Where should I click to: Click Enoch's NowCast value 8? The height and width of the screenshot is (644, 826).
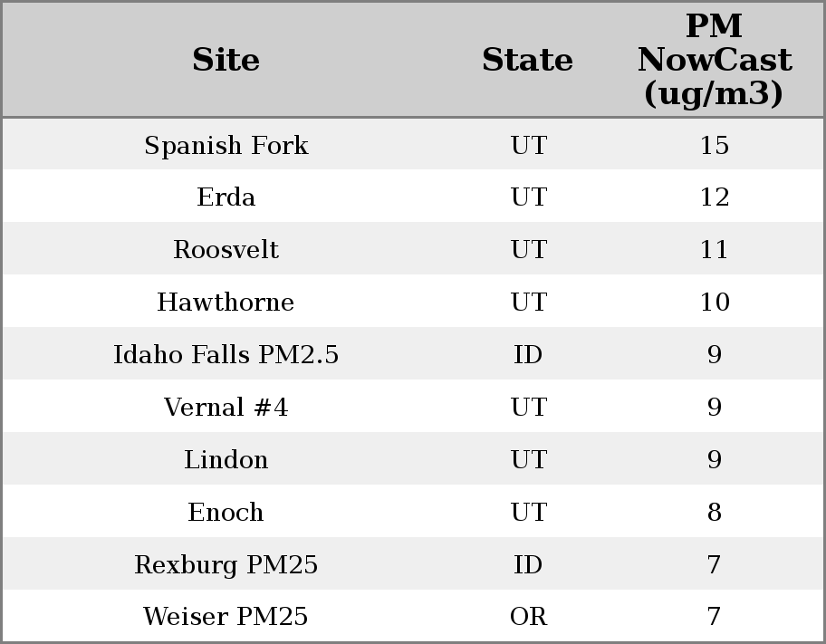pos(714,513)
